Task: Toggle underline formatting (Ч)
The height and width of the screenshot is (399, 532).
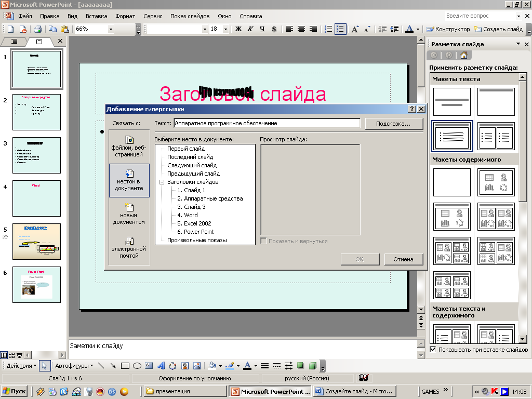Action: [262, 29]
